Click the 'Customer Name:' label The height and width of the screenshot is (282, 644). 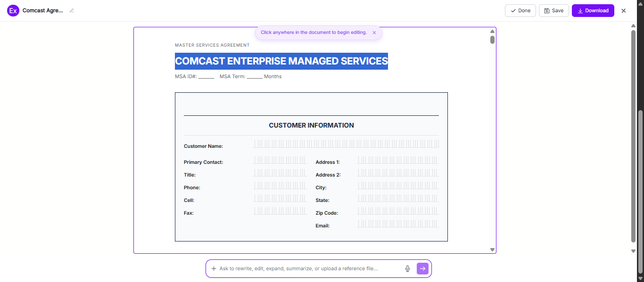[203, 146]
